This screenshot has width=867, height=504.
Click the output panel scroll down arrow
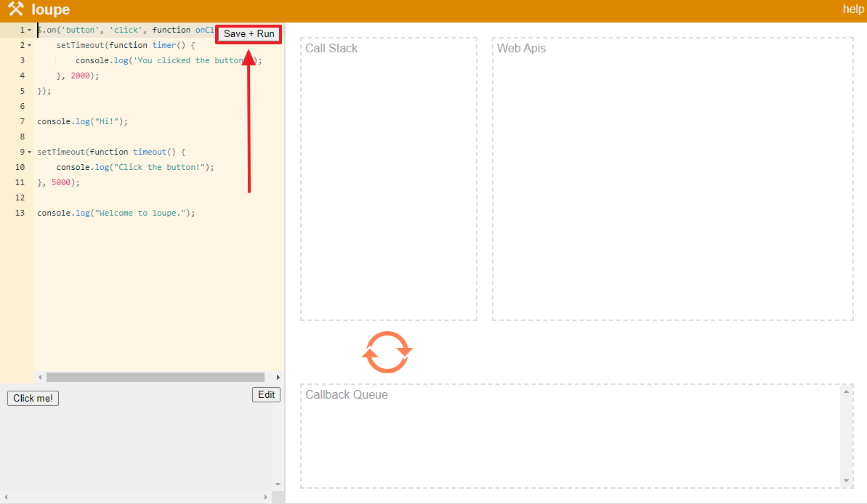(x=278, y=484)
